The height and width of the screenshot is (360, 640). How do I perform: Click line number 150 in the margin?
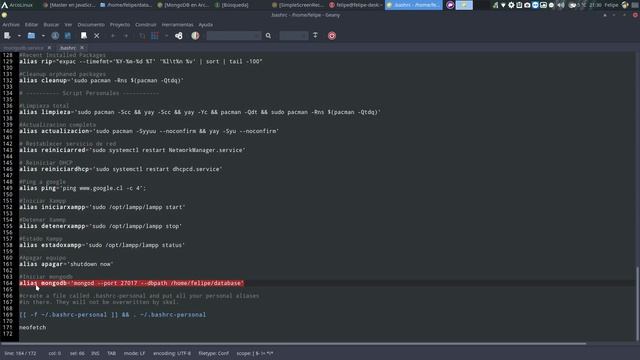[8, 194]
